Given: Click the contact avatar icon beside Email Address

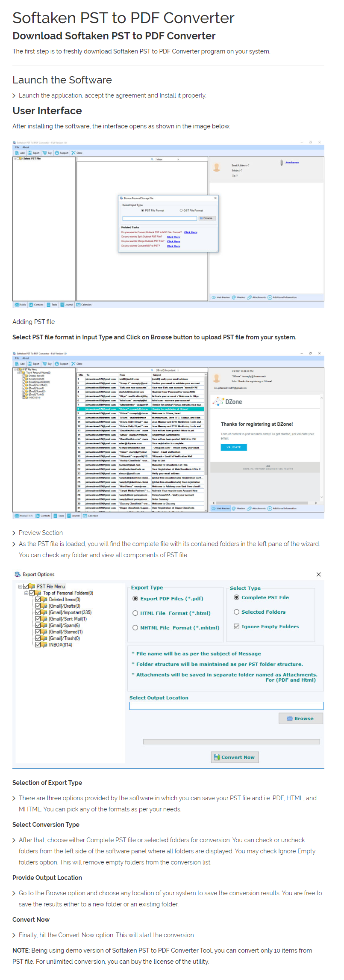Looking at the screenshot, I should click(x=217, y=168).
